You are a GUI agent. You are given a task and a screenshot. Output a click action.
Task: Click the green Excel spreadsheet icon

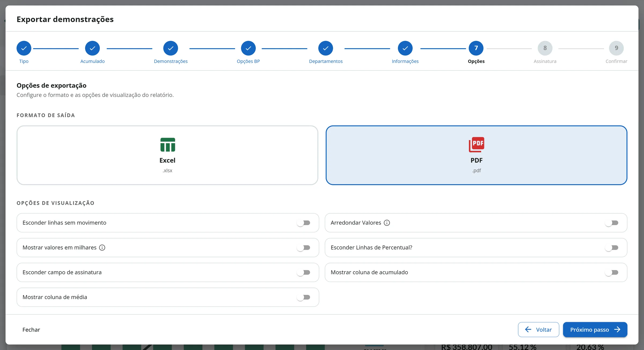tap(168, 145)
